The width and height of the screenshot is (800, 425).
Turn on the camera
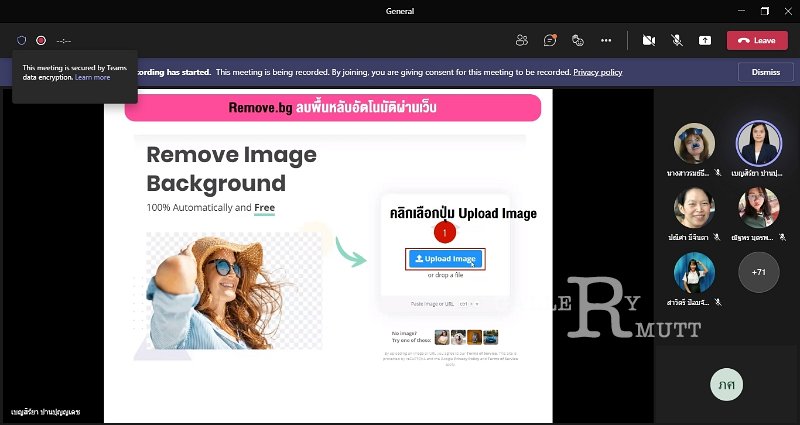pos(648,40)
